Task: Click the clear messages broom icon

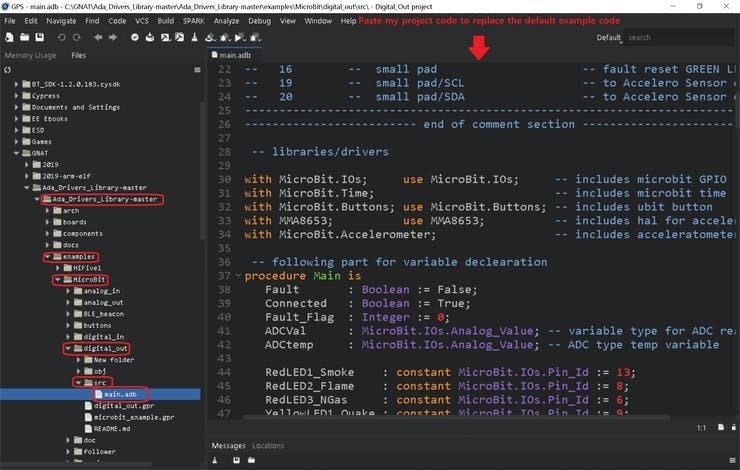Action: (x=216, y=461)
